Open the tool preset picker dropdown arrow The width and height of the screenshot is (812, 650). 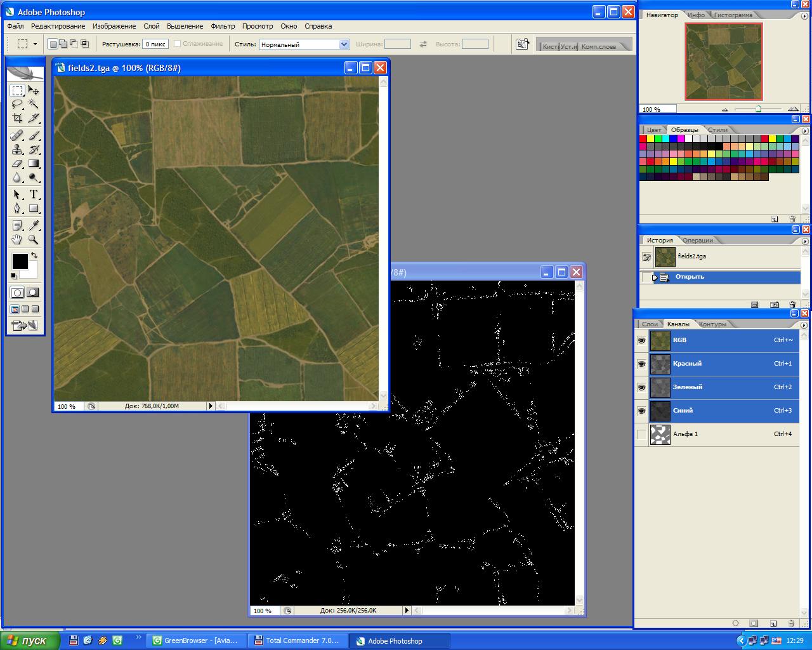click(x=35, y=44)
